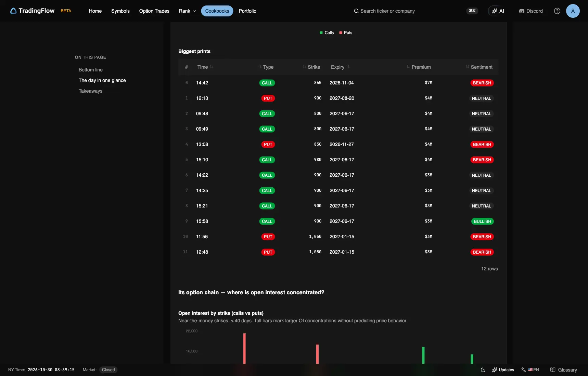
Task: Click the search magnifier icon
Action: click(x=356, y=11)
